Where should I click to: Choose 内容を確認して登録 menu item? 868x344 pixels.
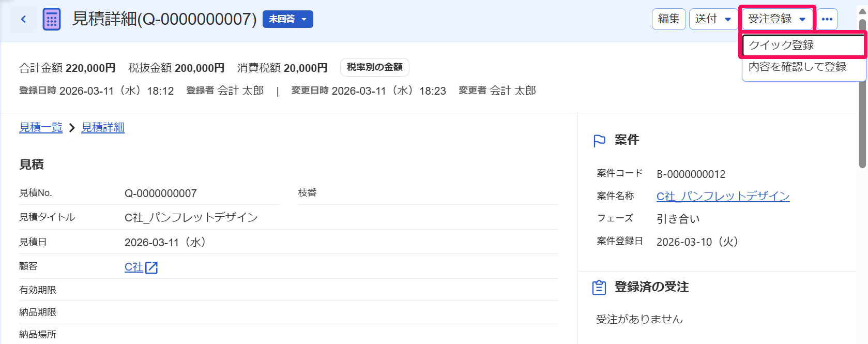tap(804, 67)
